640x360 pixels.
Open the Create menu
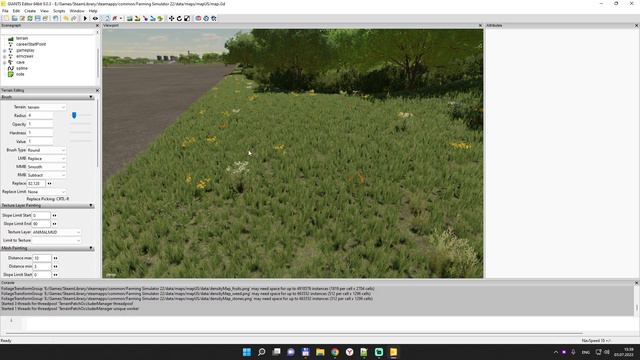30,11
